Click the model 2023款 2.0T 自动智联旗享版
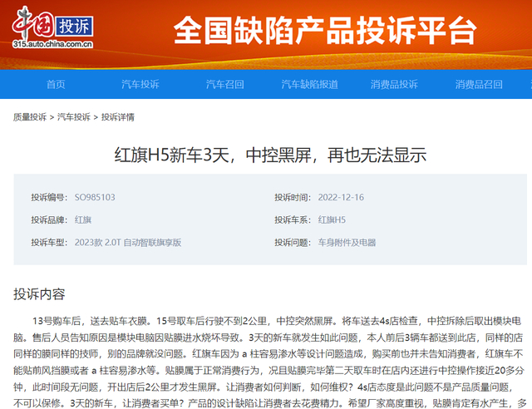 point(128,243)
